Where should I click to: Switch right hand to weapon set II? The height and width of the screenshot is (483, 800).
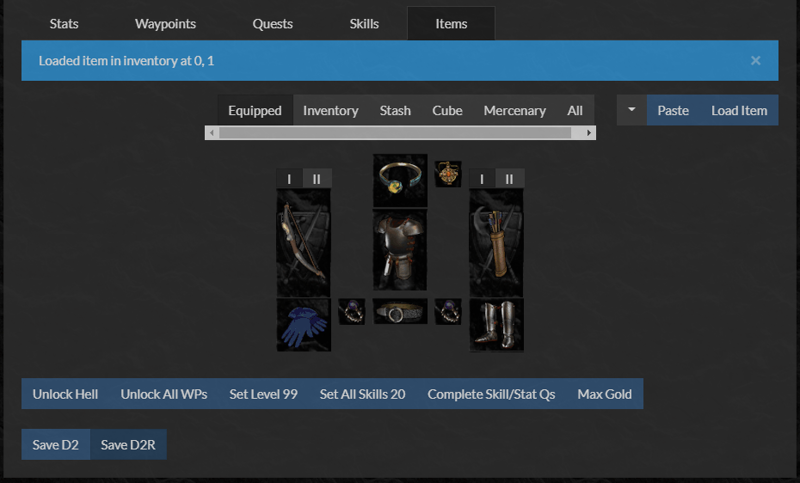click(x=510, y=179)
